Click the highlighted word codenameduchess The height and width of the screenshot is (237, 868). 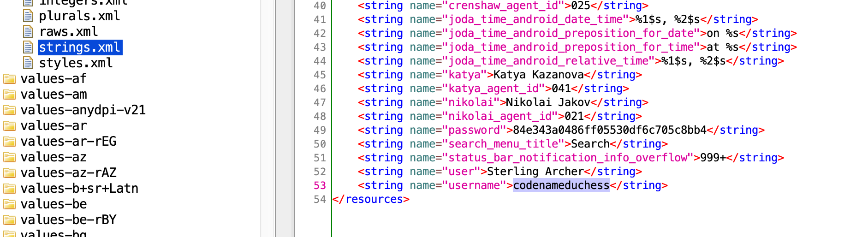pyautogui.click(x=561, y=186)
